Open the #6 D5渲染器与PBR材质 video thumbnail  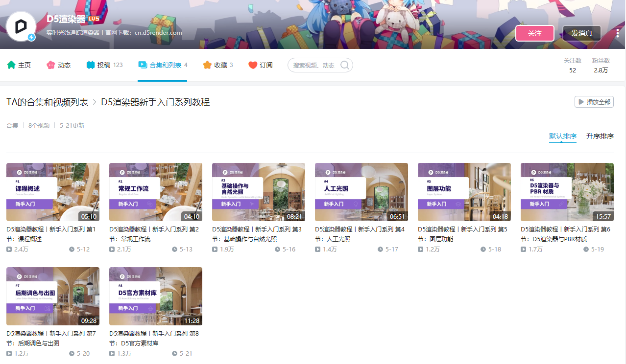(567, 192)
